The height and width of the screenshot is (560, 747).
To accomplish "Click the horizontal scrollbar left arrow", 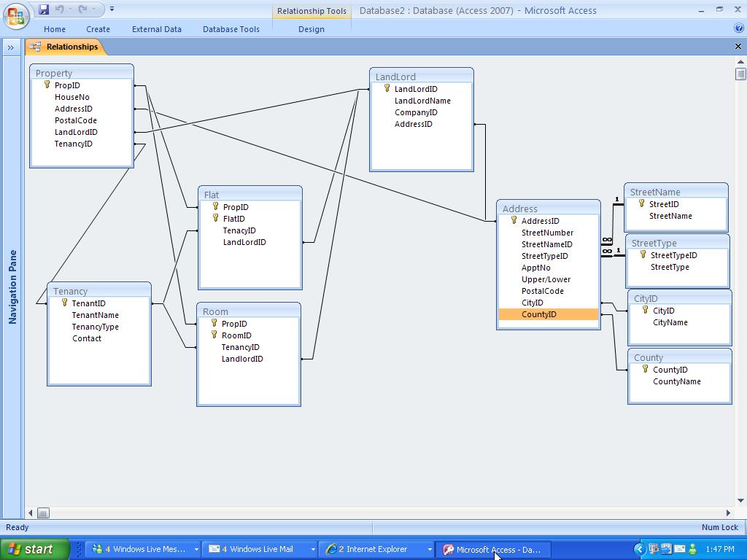I will pos(31,513).
